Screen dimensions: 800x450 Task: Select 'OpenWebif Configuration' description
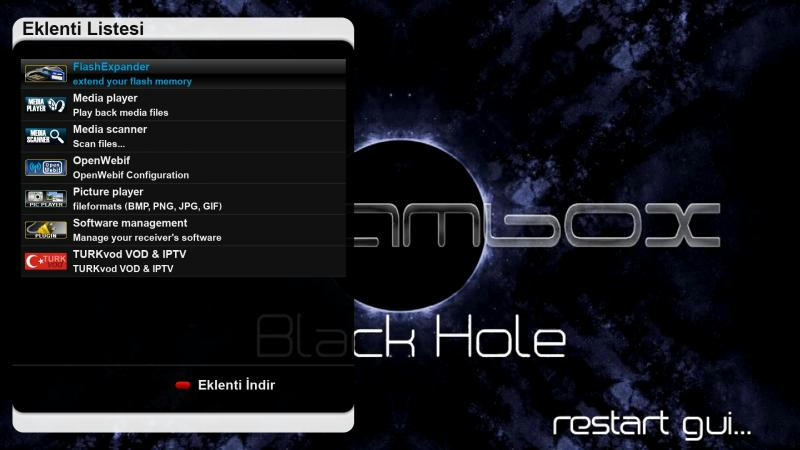pyautogui.click(x=131, y=175)
